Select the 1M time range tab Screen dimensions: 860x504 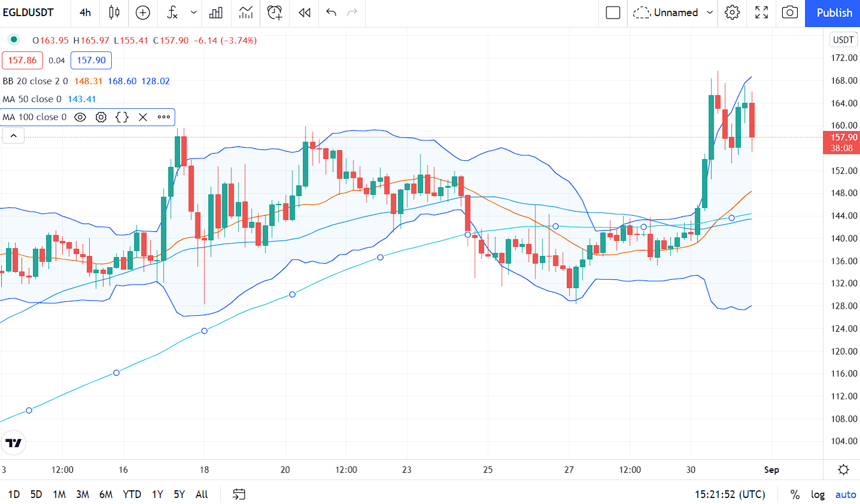(59, 494)
